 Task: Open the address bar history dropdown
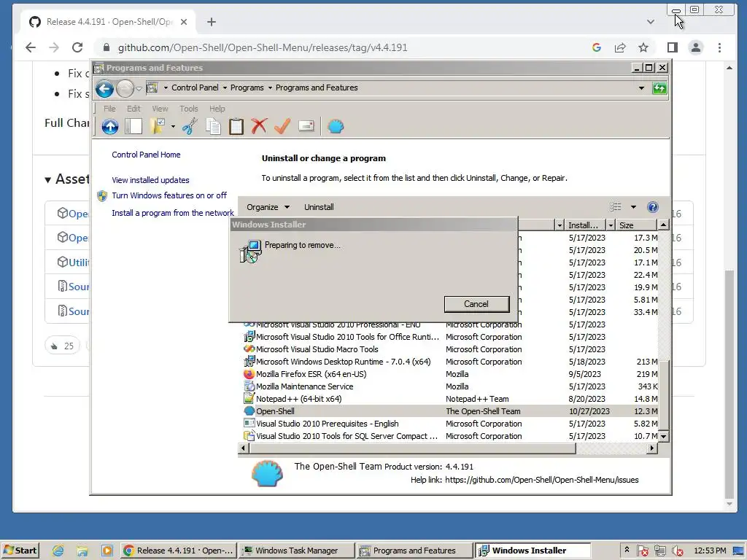[641, 88]
